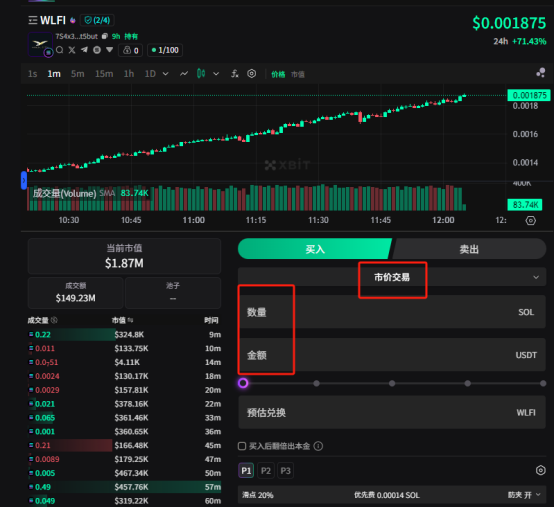Click the 成交额 $149.23M card

pos(76,293)
